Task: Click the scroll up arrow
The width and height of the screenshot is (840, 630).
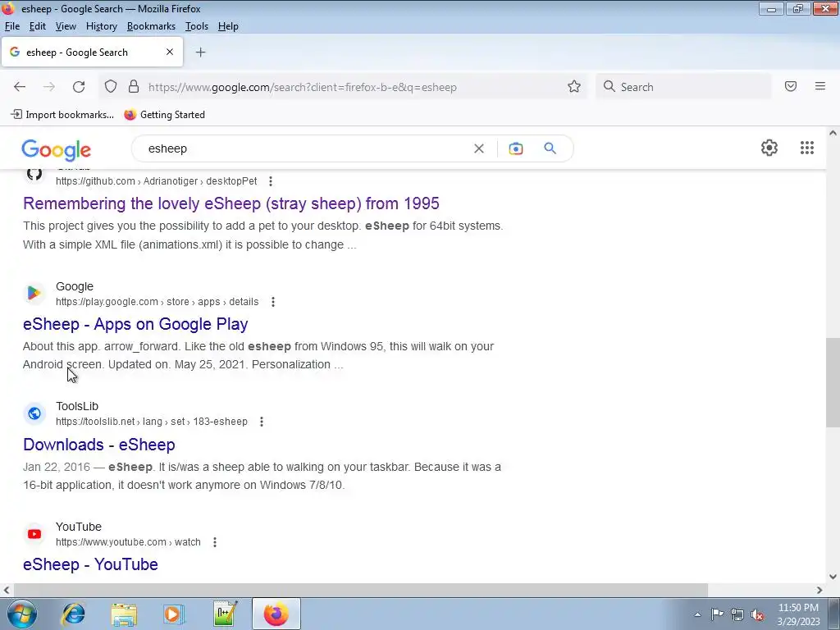Action: [x=833, y=133]
